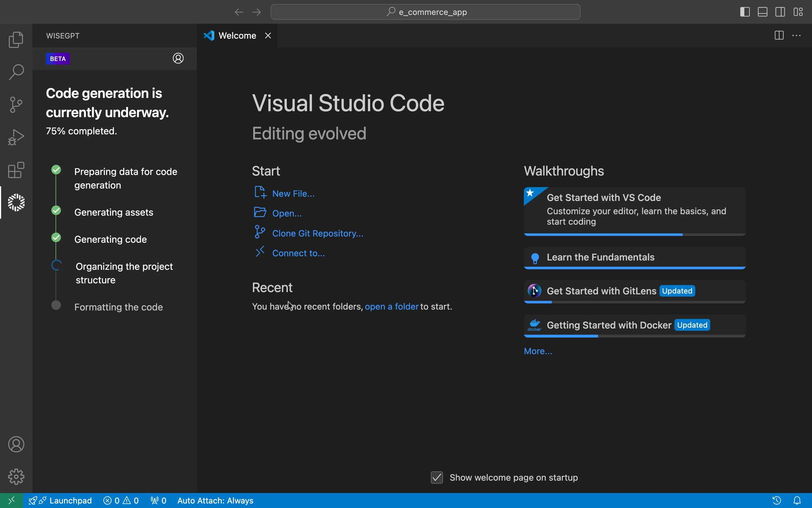Click the e_commerce_app command center search
812x508 pixels.
425,12
